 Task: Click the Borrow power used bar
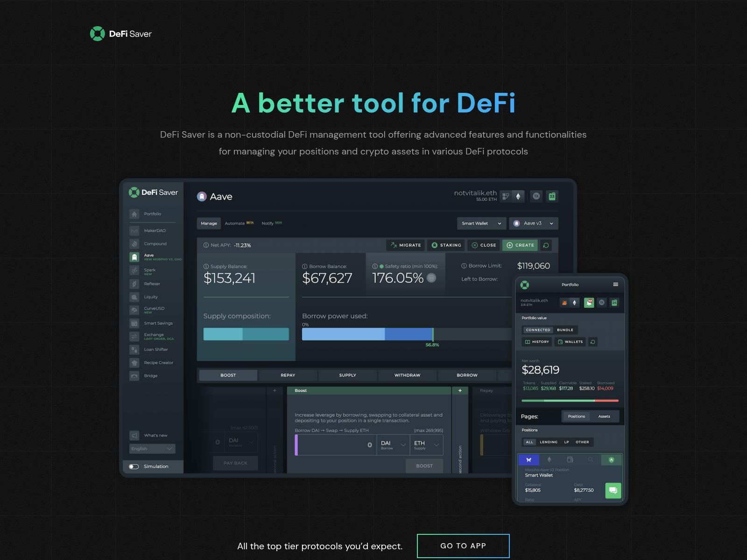407,334
